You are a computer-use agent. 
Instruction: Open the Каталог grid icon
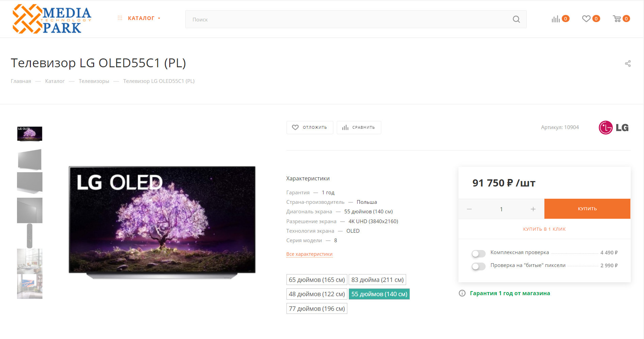coord(120,18)
